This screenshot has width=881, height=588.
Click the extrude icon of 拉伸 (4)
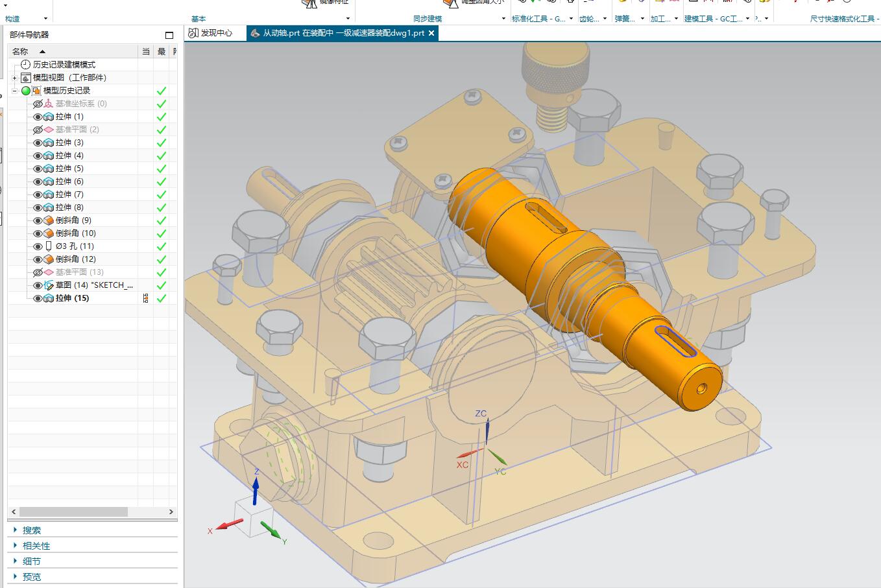49,156
